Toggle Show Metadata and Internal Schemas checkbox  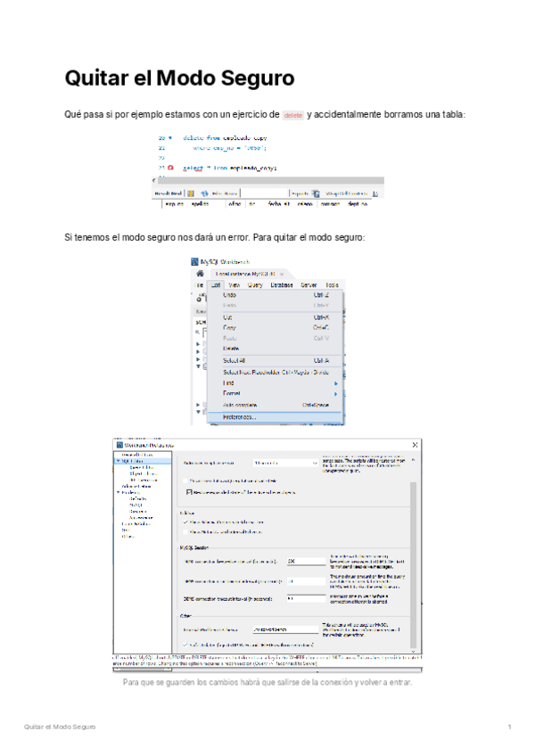pyautogui.click(x=185, y=532)
